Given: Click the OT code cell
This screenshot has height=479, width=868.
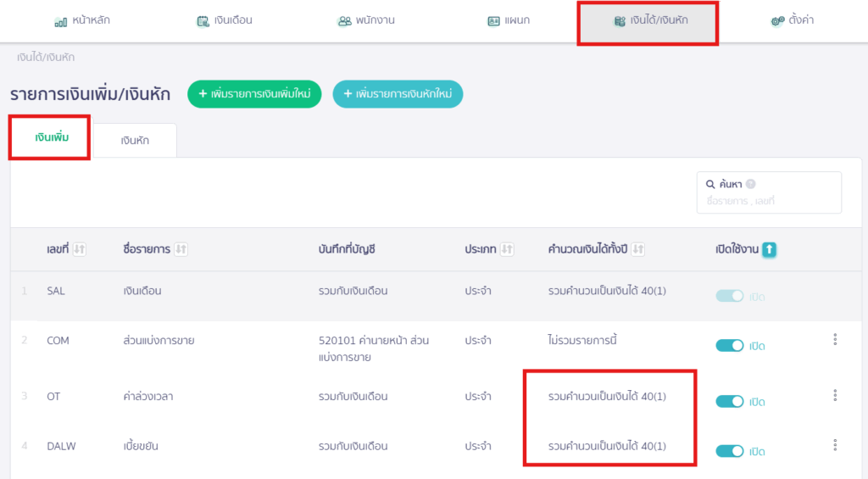Looking at the screenshot, I should pos(53,397).
